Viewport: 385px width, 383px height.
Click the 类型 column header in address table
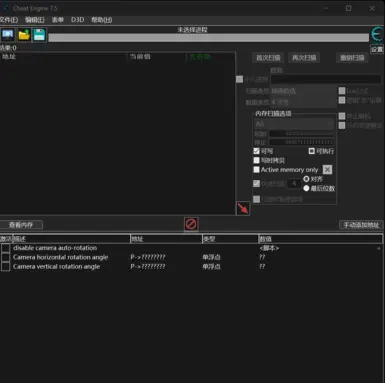click(x=230, y=239)
